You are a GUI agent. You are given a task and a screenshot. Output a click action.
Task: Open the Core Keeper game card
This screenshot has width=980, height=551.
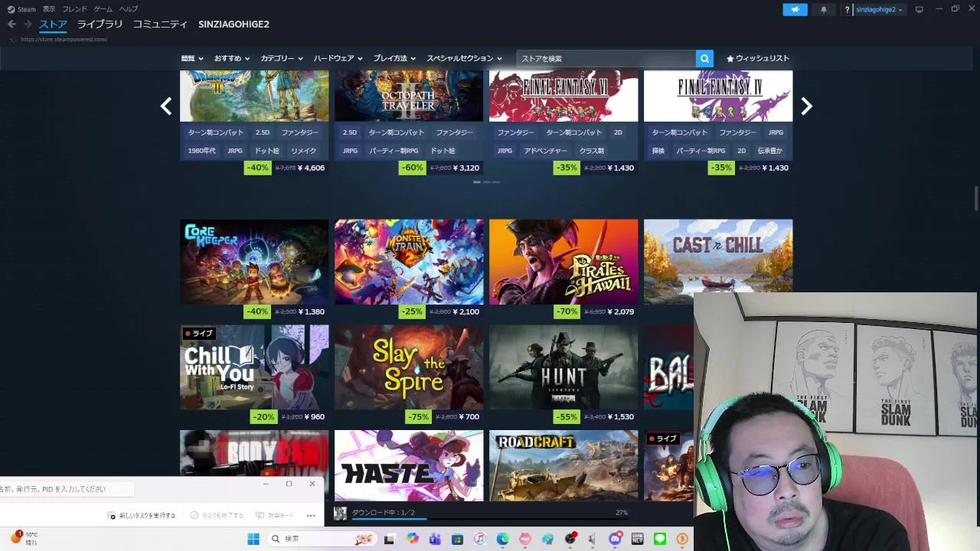pos(254,262)
